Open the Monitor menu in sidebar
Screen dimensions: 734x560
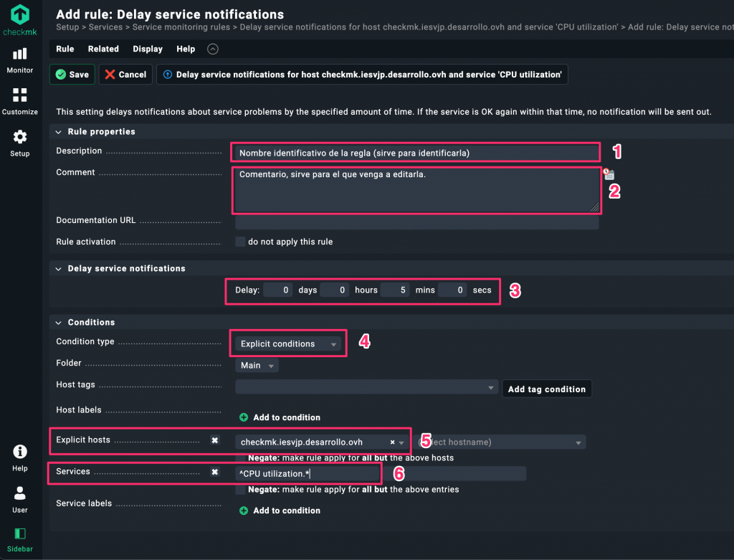pos(20,60)
